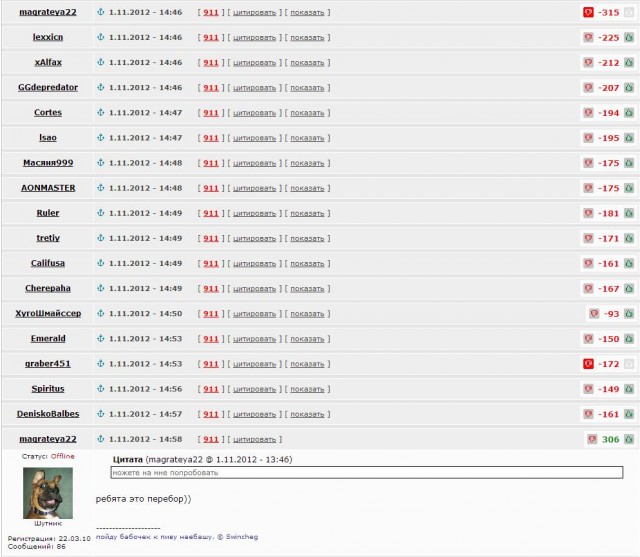Open the magrateya22 profile at 14:46
Screen dimensions: 640x557
(48, 12)
